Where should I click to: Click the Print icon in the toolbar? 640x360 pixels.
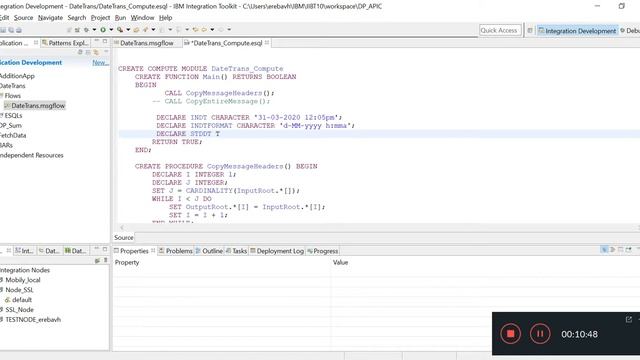(19, 30)
